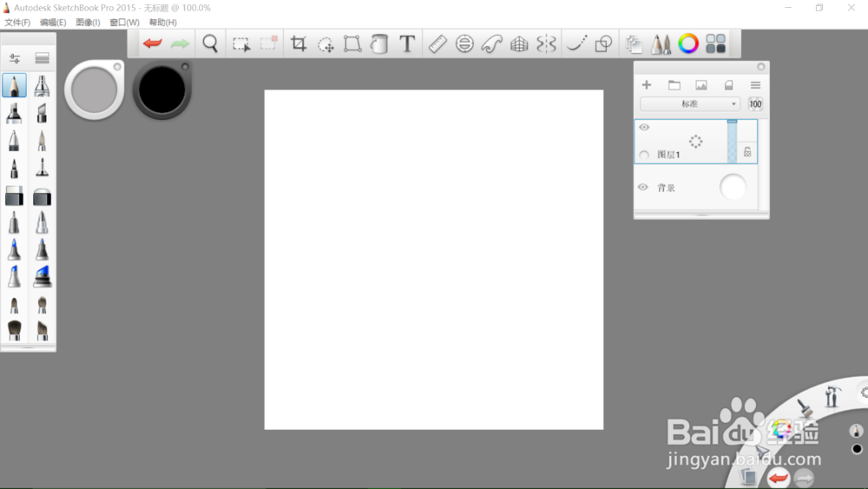Open the blend mode dropdown 标准
Screen dimensions: 868x489
coord(690,104)
